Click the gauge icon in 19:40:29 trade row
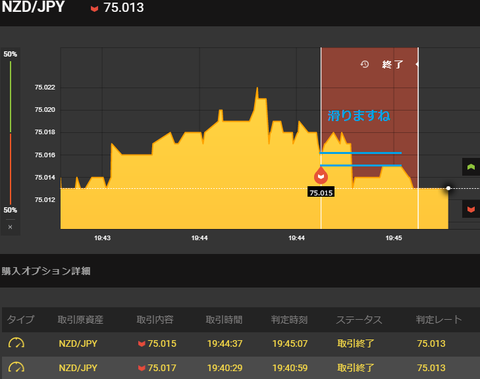Screen dimensions: 480x379 (16, 367)
